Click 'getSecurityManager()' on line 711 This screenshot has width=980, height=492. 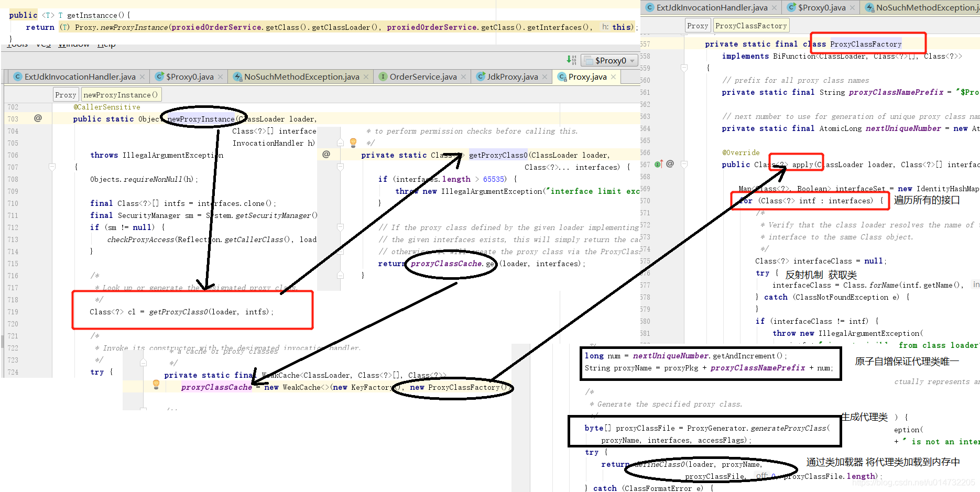(x=277, y=215)
